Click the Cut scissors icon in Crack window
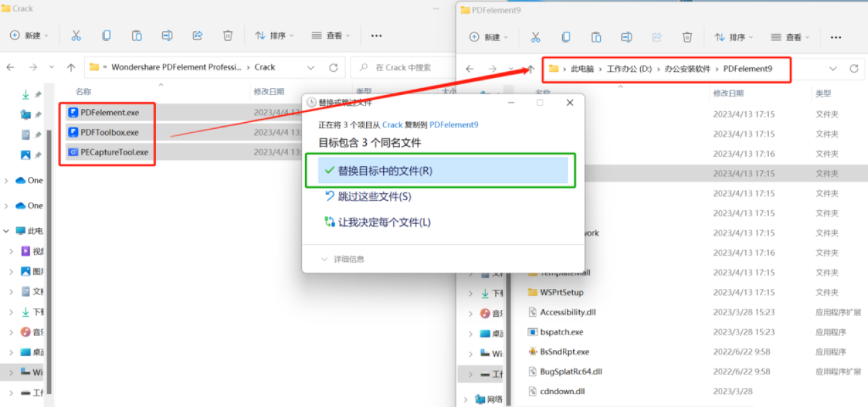This screenshot has width=868, height=407. pos(76,35)
